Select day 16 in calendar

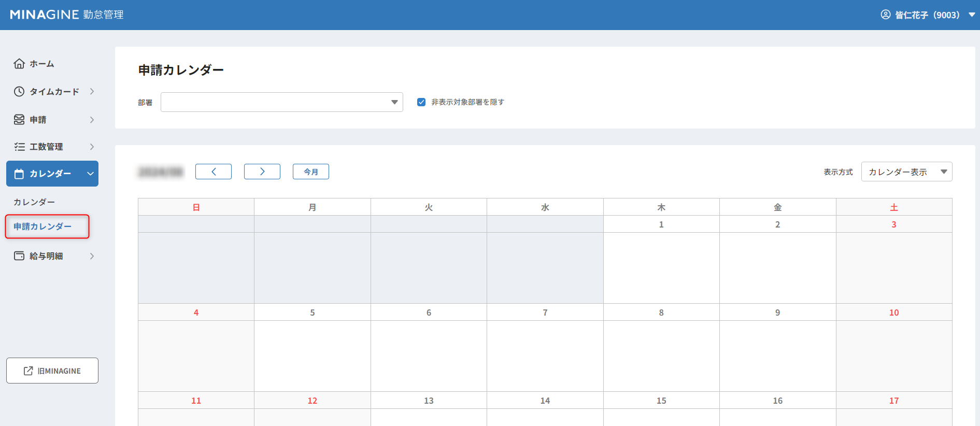(777, 401)
